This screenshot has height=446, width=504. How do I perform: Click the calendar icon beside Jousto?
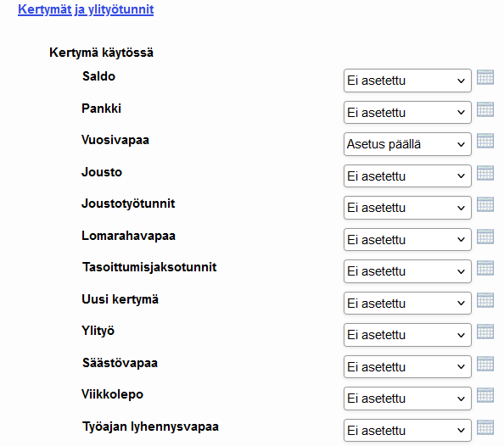[485, 173]
